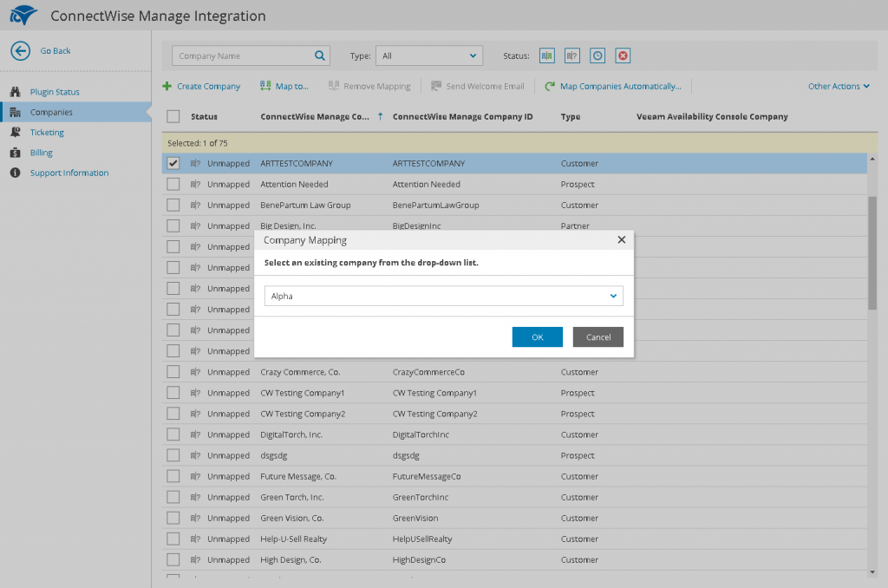
Task: Sort by Type column header
Action: click(x=571, y=117)
